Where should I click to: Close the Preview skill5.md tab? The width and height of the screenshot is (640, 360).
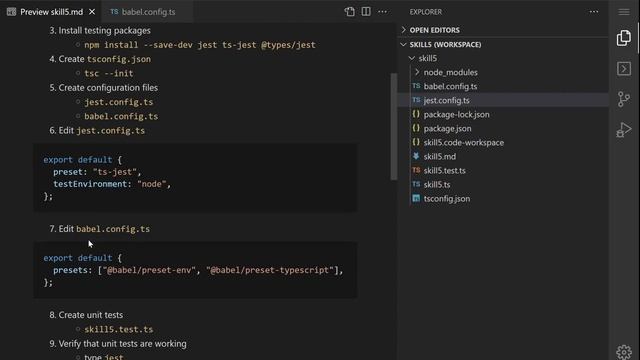pyautogui.click(x=92, y=12)
